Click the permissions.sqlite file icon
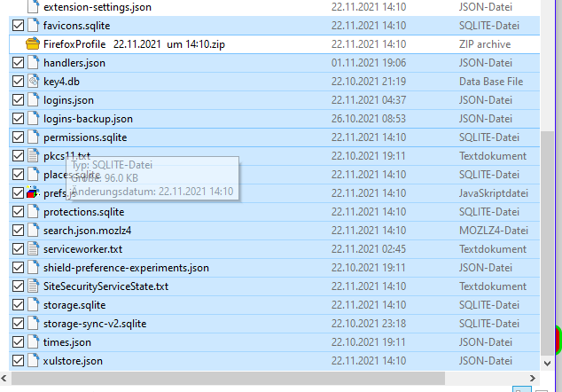 coord(33,137)
